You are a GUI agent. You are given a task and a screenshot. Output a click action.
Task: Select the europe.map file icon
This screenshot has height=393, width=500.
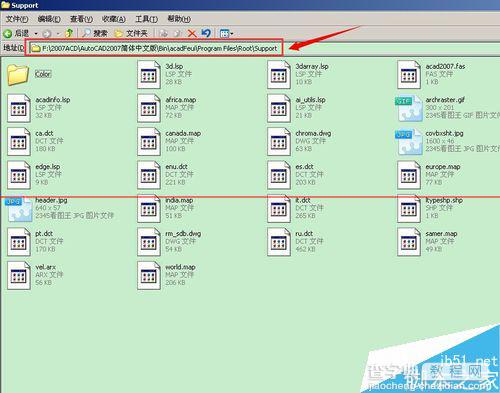(409, 175)
